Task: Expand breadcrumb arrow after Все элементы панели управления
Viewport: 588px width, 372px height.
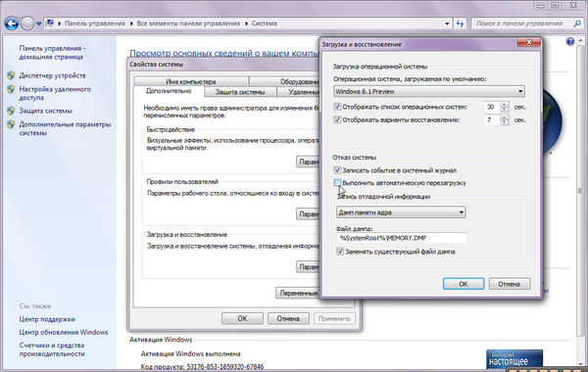Action: [x=246, y=23]
